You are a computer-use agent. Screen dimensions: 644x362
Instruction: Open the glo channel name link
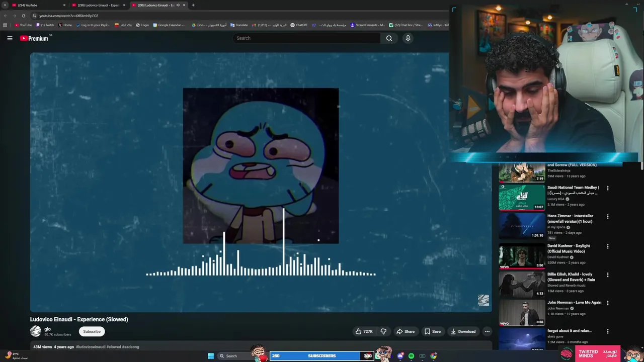click(47, 329)
